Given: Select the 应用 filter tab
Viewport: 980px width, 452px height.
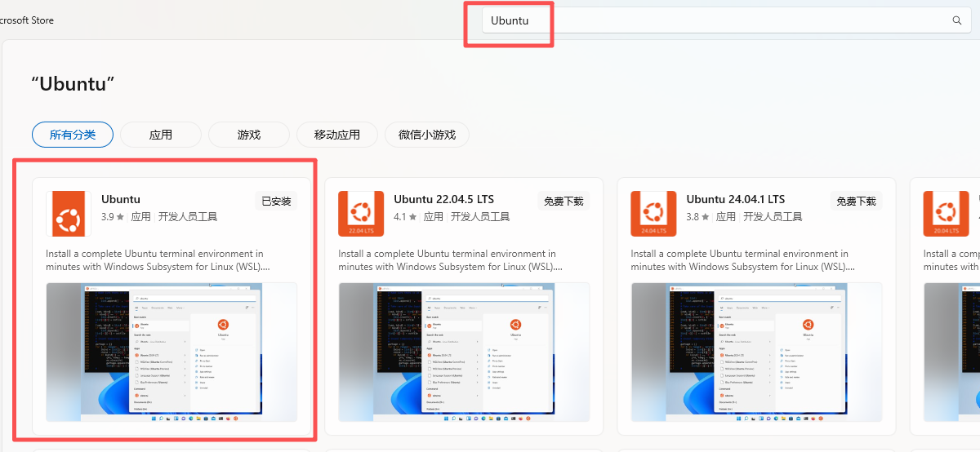Looking at the screenshot, I should click(161, 135).
